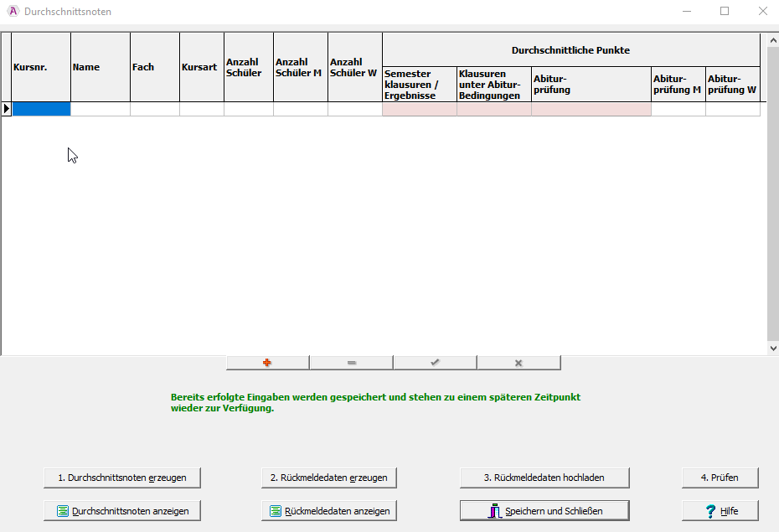
Task: Select the current row indicator arrow
Action: (7, 109)
